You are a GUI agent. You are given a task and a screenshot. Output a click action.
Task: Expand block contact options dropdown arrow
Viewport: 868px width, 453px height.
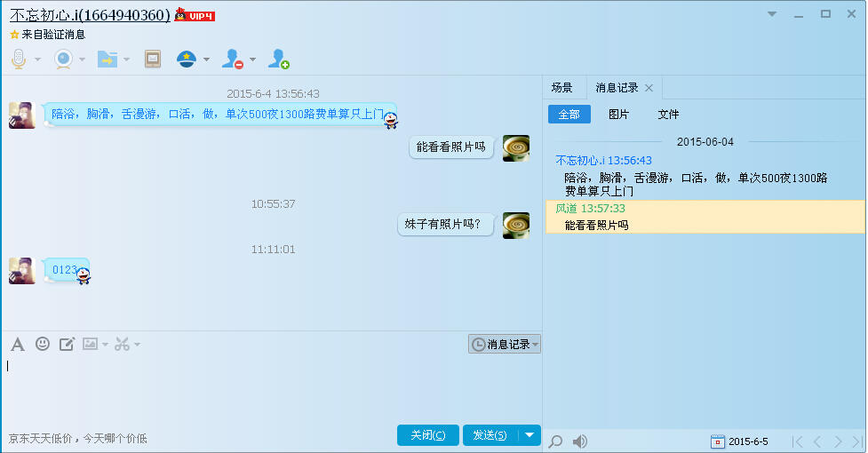[252, 60]
